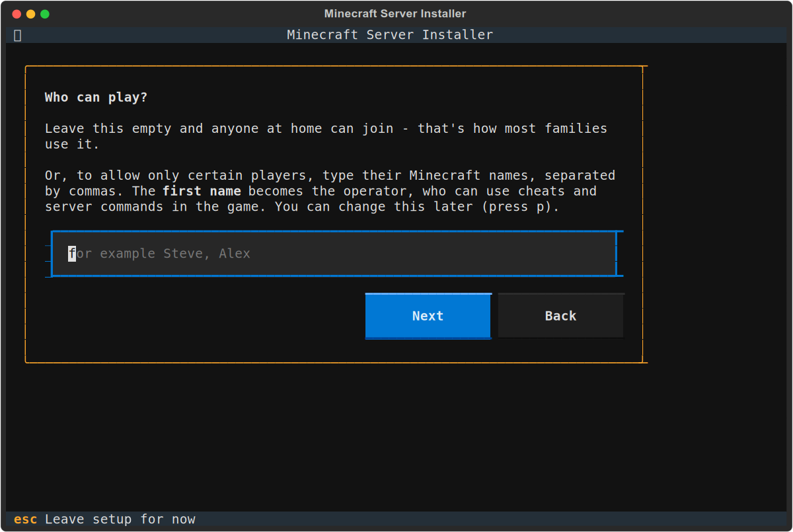The image size is (793, 532).
Task: Click the blue Next button
Action: pos(428,316)
